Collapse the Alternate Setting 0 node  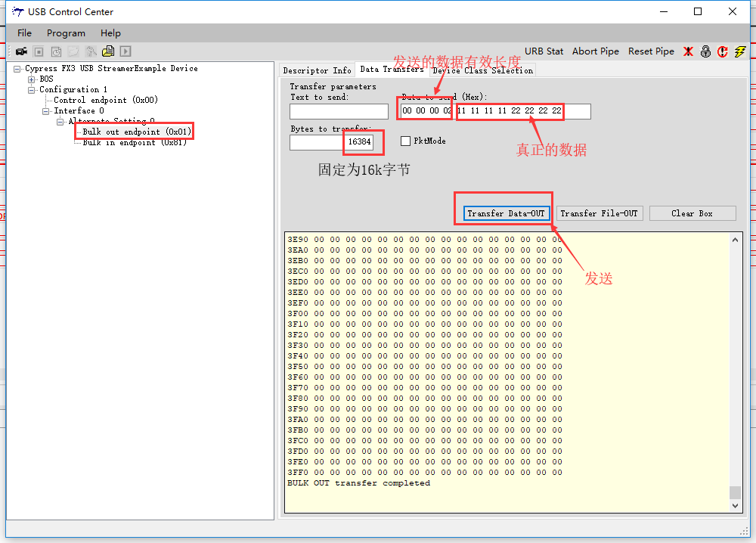pyautogui.click(x=60, y=122)
